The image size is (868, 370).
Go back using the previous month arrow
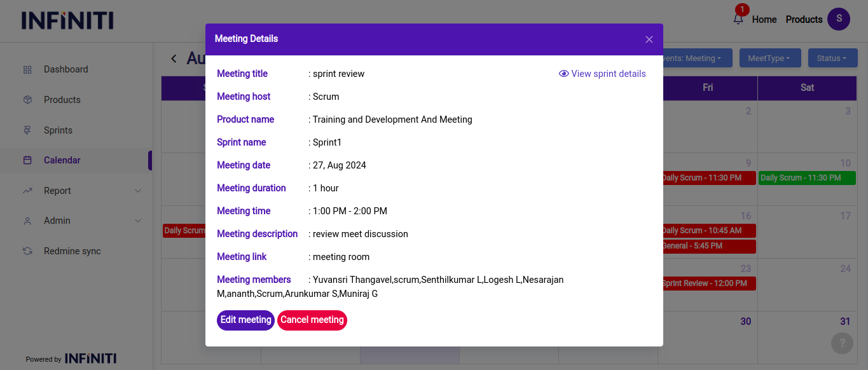click(x=174, y=58)
